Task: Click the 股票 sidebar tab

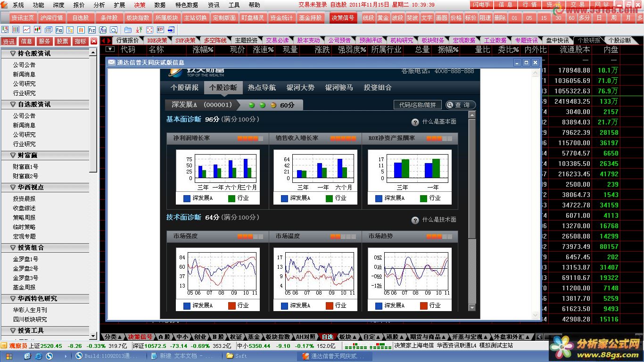Action: (x=62, y=41)
